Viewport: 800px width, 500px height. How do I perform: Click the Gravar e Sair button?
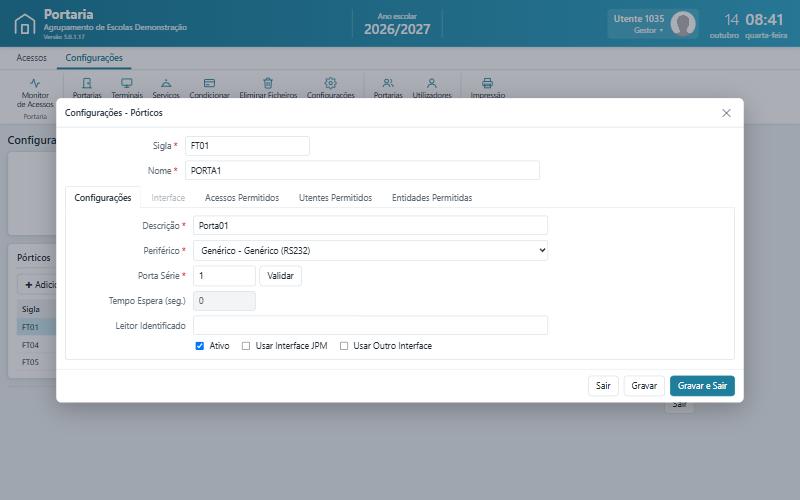pos(702,386)
